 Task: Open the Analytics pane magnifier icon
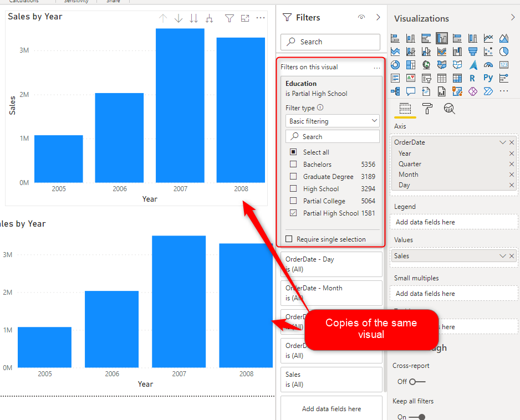449,109
